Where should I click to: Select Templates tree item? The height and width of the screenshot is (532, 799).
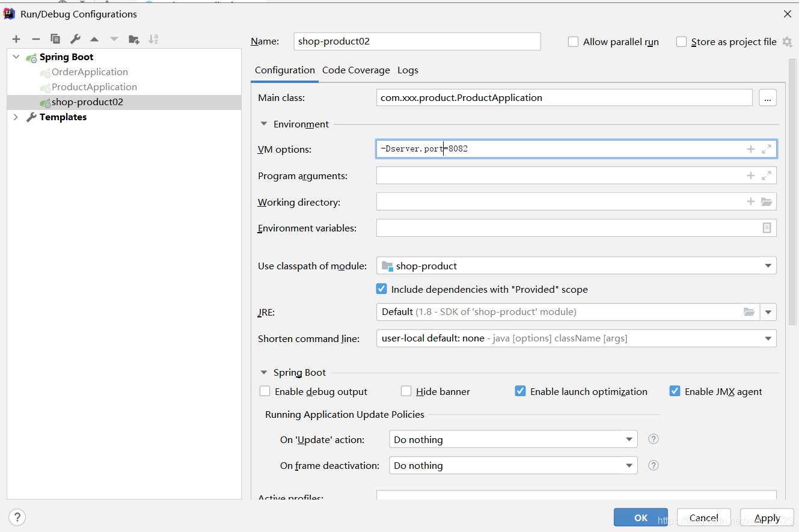[63, 117]
